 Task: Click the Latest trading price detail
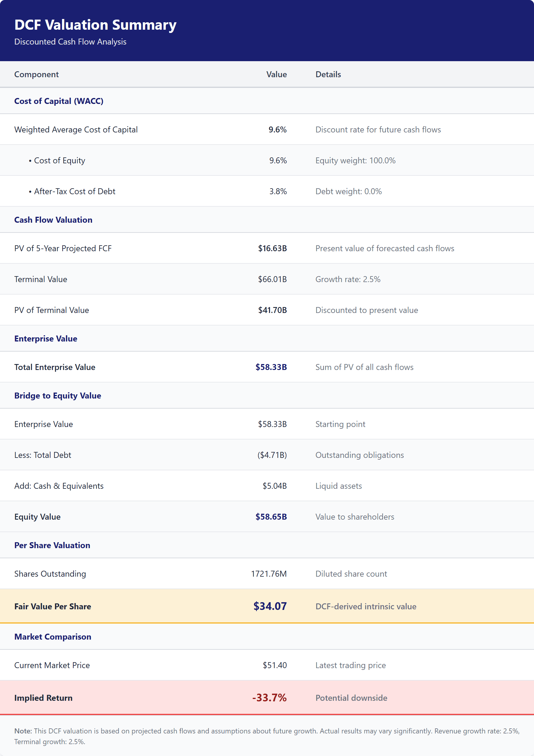pos(351,665)
